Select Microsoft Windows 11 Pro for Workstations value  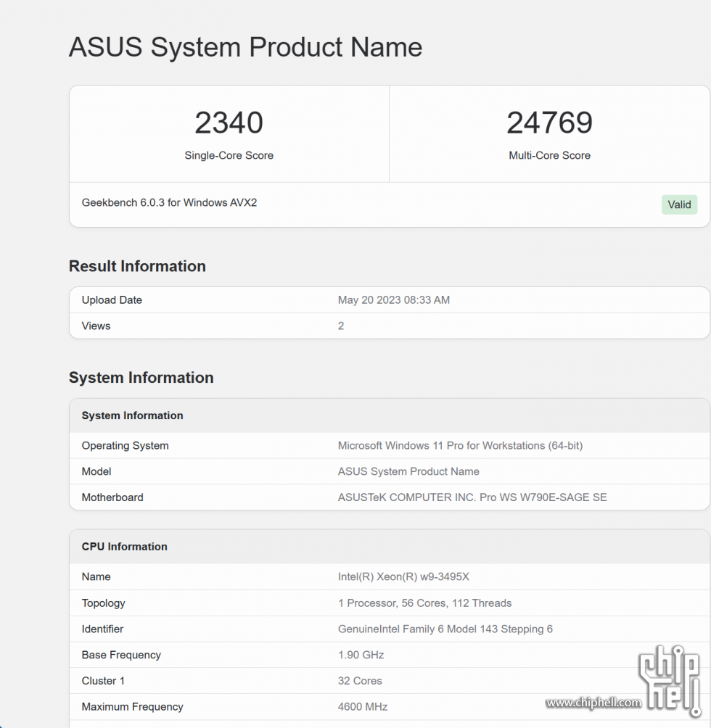pyautogui.click(x=460, y=446)
